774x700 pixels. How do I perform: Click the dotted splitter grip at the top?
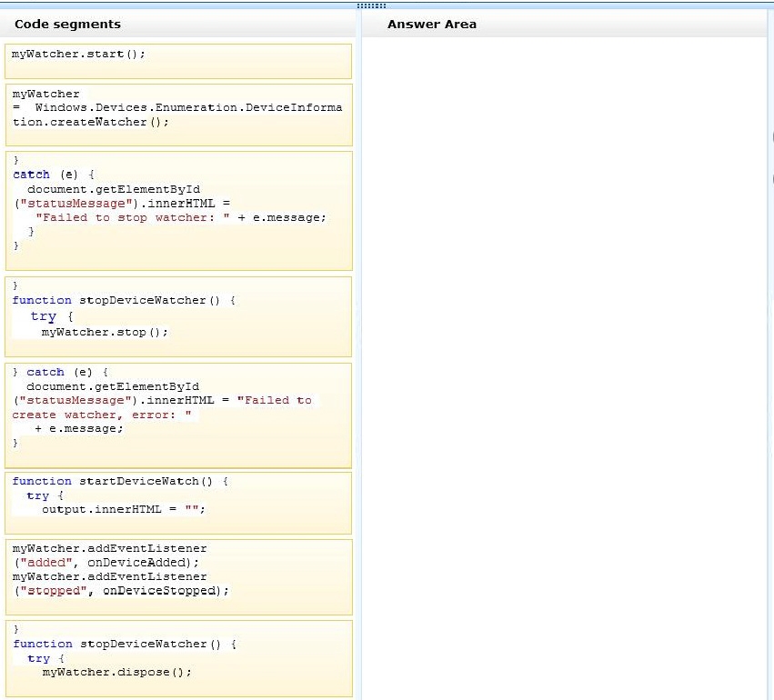click(371, 6)
